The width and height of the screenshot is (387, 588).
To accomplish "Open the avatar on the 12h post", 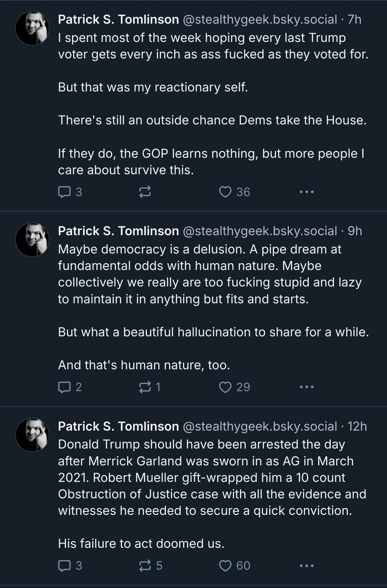I will (x=32, y=435).
